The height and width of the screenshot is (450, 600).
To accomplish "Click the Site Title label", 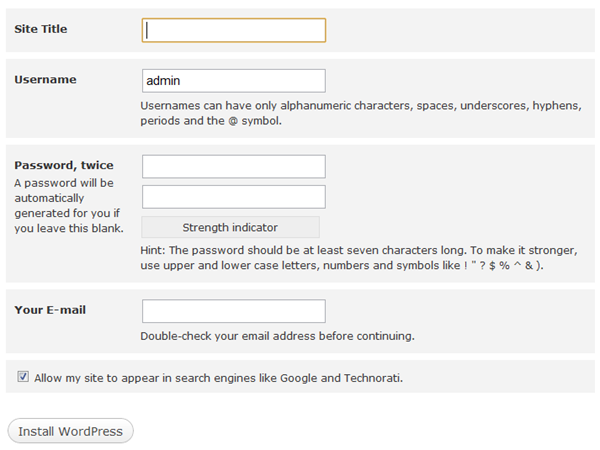I will [41, 29].
